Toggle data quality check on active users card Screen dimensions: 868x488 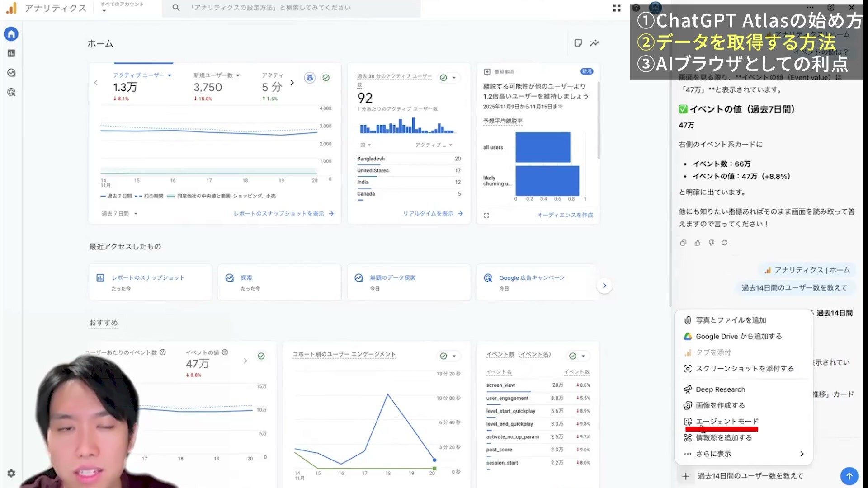pyautogui.click(x=325, y=78)
